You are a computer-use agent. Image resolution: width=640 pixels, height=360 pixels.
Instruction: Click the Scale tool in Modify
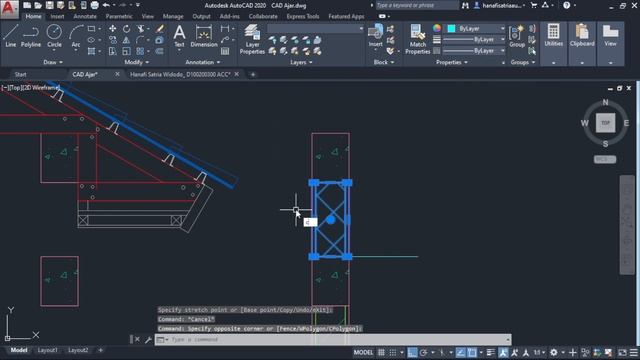[127, 51]
